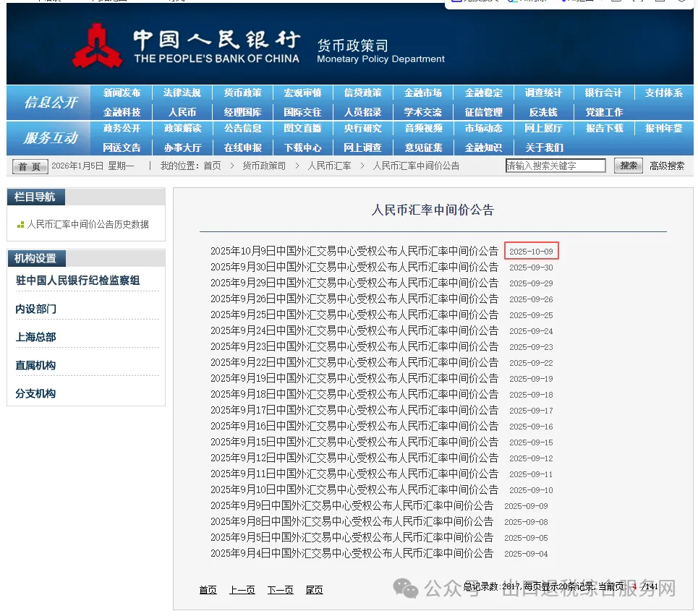Click the search keyword input field
Image resolution: width=698 pixels, height=616 pixels.
click(555, 166)
